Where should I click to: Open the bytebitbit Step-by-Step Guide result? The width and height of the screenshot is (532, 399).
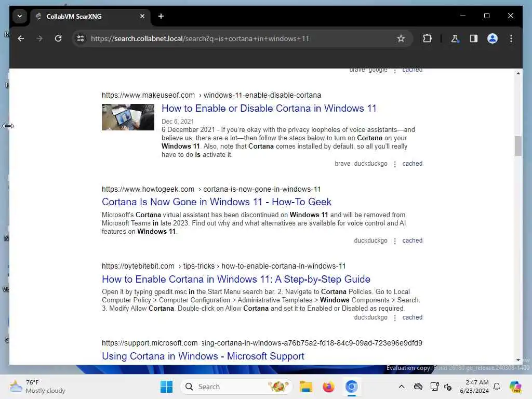coord(236,279)
